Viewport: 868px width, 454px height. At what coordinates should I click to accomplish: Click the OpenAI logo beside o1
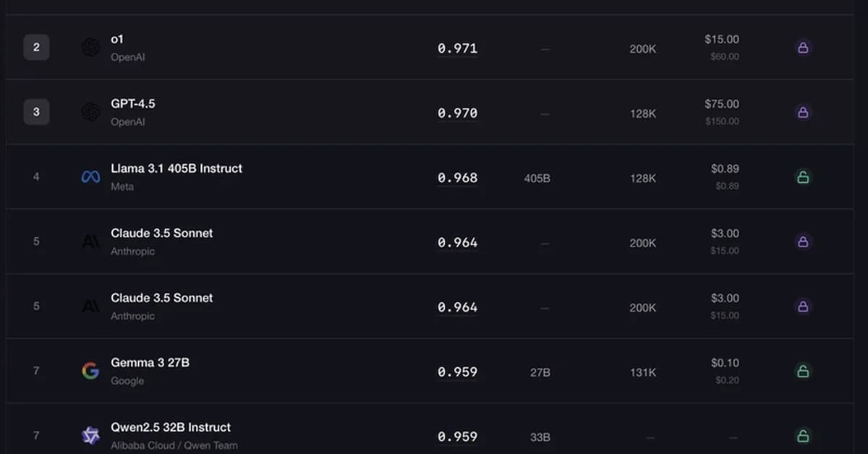(90, 48)
